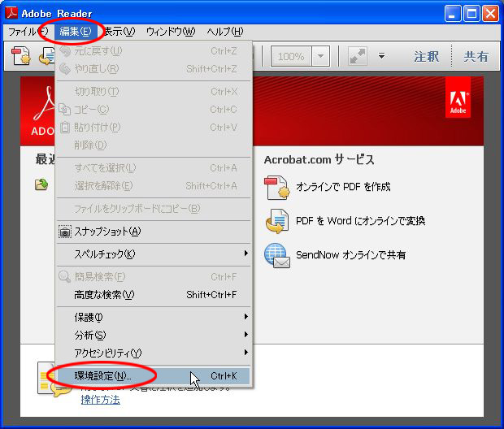Maximize the Adobe Reader window

[471, 14]
